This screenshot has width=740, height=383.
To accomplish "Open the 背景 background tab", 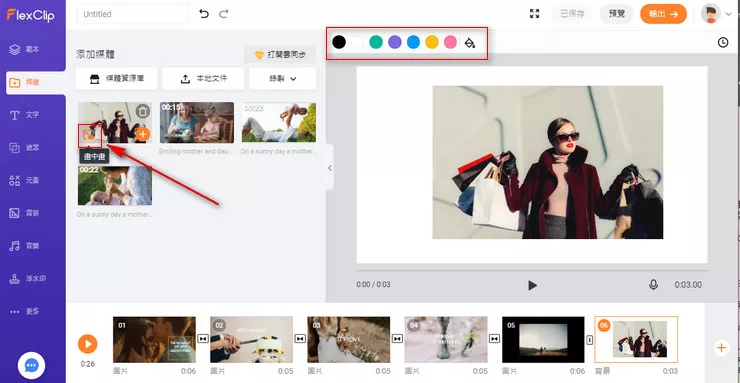I will [33, 213].
